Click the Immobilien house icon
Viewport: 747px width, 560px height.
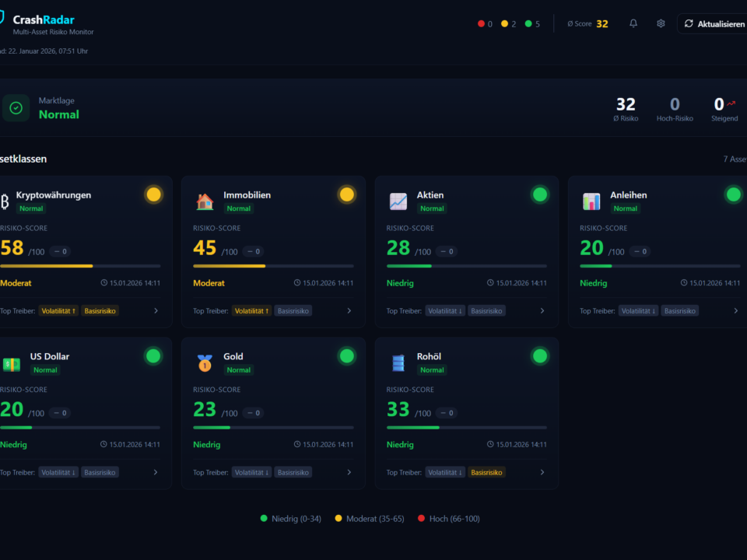click(x=205, y=202)
